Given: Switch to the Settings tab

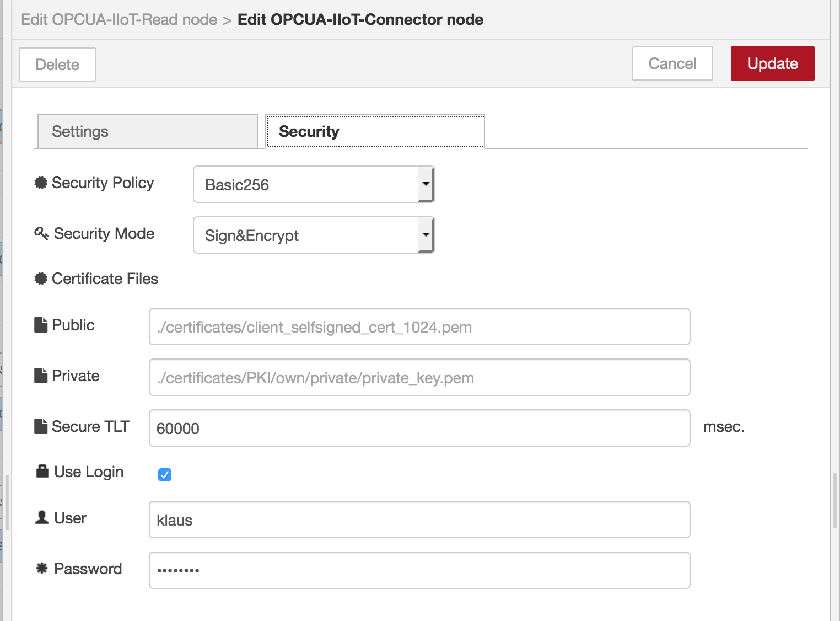Looking at the screenshot, I should coord(147,131).
